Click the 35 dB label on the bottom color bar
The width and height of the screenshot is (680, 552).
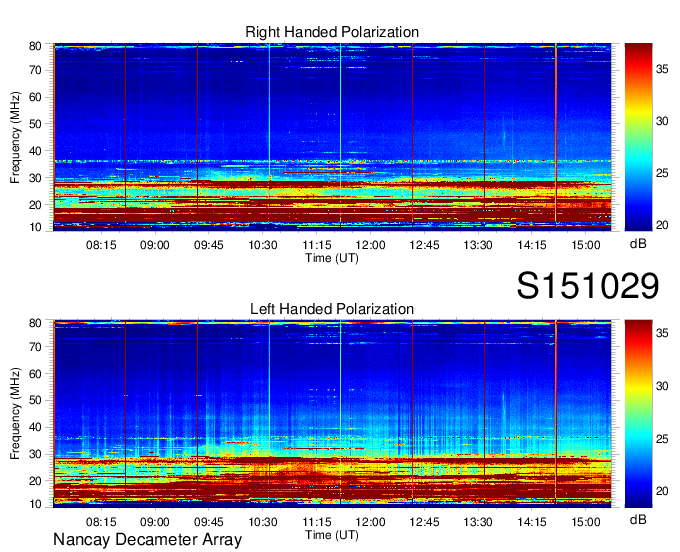(662, 333)
